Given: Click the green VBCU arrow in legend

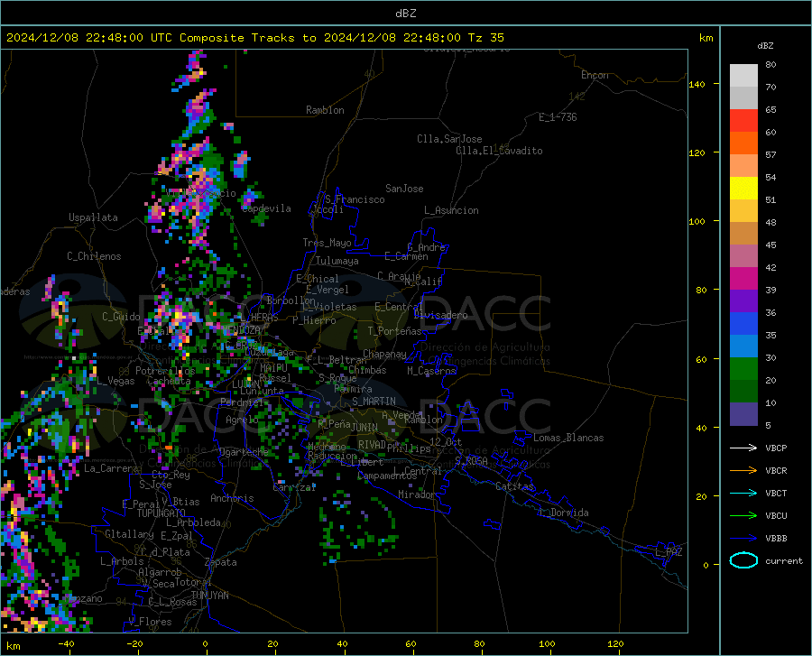Looking at the screenshot, I should (x=743, y=516).
